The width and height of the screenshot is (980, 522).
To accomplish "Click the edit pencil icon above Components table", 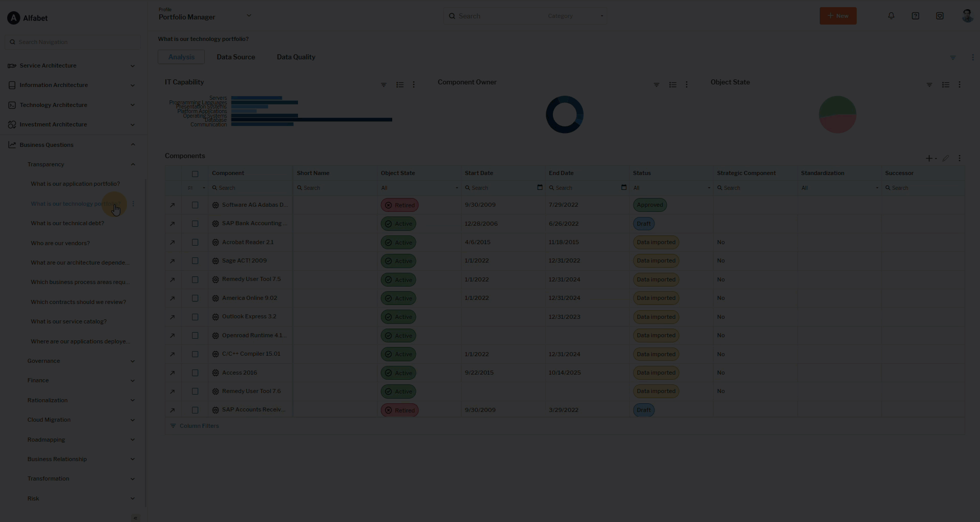I will click(946, 159).
